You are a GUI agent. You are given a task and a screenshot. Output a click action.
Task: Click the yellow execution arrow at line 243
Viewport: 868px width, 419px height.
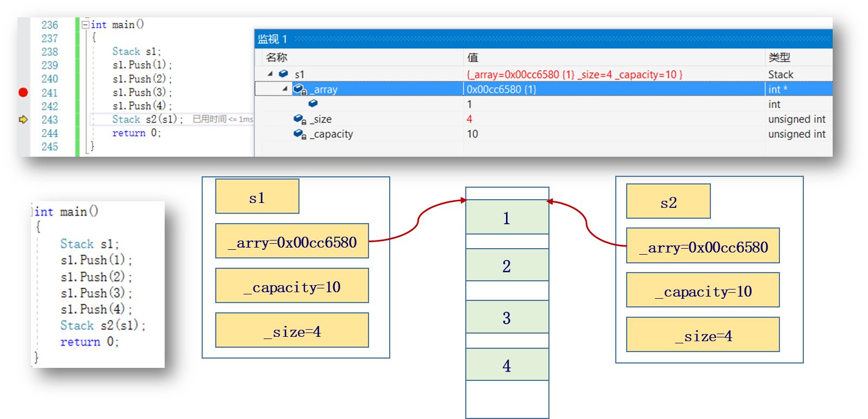click(23, 119)
